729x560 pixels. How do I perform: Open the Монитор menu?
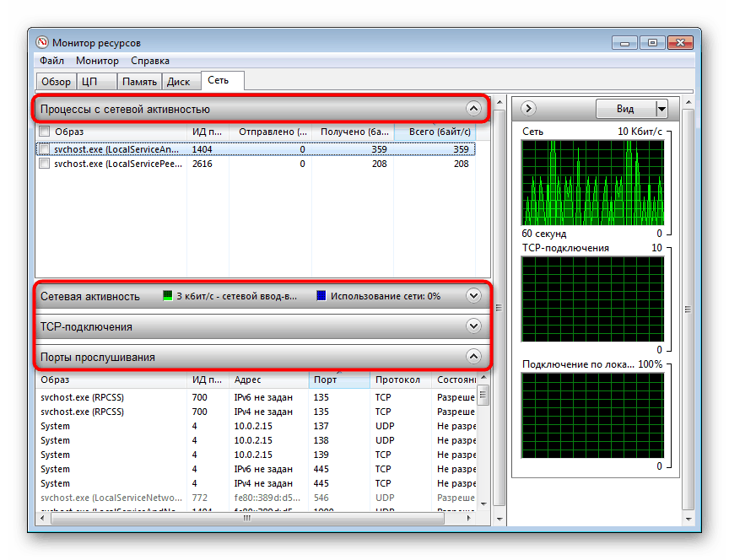[x=97, y=61]
